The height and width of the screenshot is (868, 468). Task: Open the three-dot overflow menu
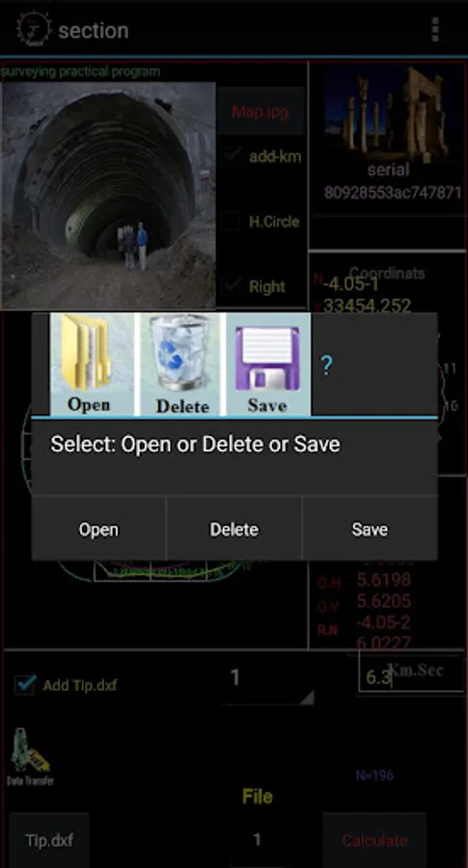pyautogui.click(x=435, y=29)
